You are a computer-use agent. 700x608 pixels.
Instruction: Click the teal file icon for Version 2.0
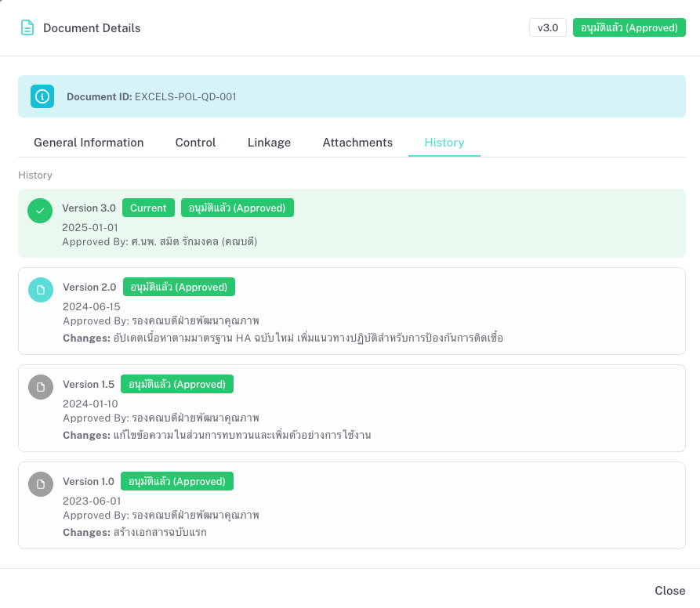(x=41, y=290)
